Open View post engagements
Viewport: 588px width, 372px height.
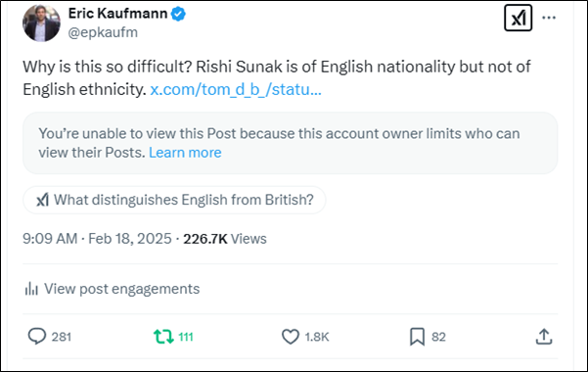tap(112, 289)
